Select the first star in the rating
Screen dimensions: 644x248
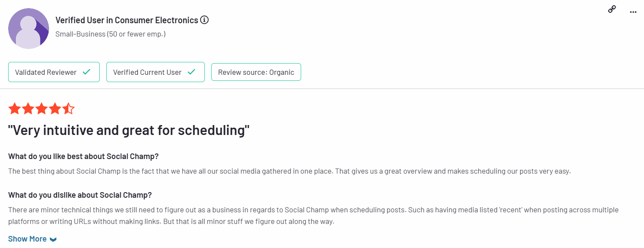pyautogui.click(x=14, y=108)
